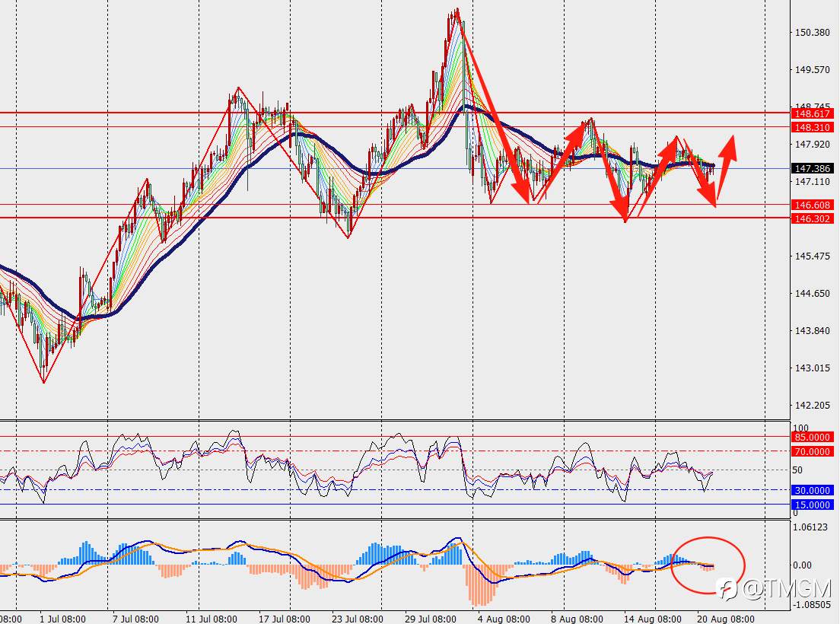
Task: Click the 85.0000 oscillator level label
Action: tap(812, 438)
